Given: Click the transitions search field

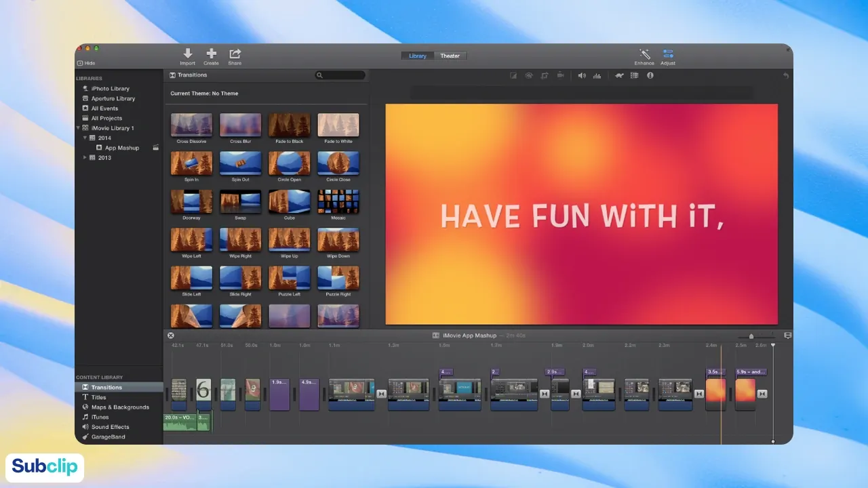Looking at the screenshot, I should (340, 75).
